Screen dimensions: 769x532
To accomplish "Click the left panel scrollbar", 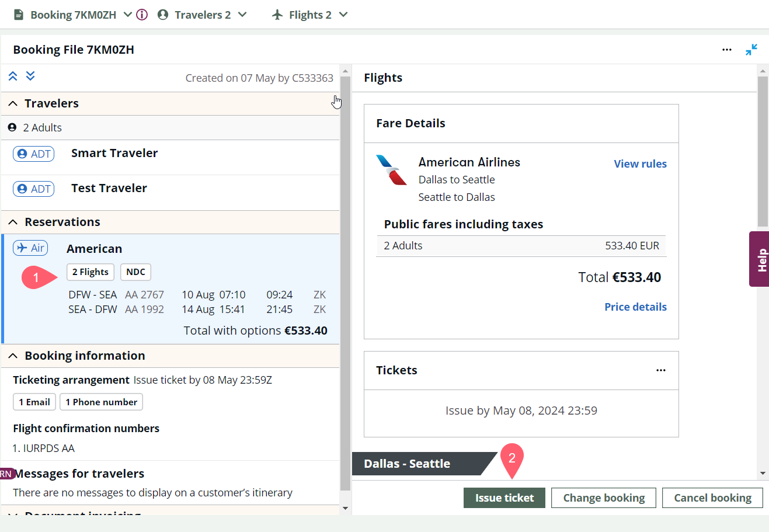I will [345, 283].
